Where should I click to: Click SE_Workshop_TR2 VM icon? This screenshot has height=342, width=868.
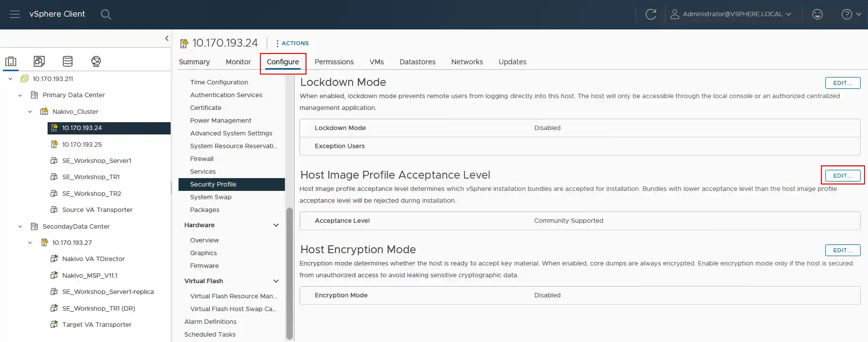click(54, 193)
